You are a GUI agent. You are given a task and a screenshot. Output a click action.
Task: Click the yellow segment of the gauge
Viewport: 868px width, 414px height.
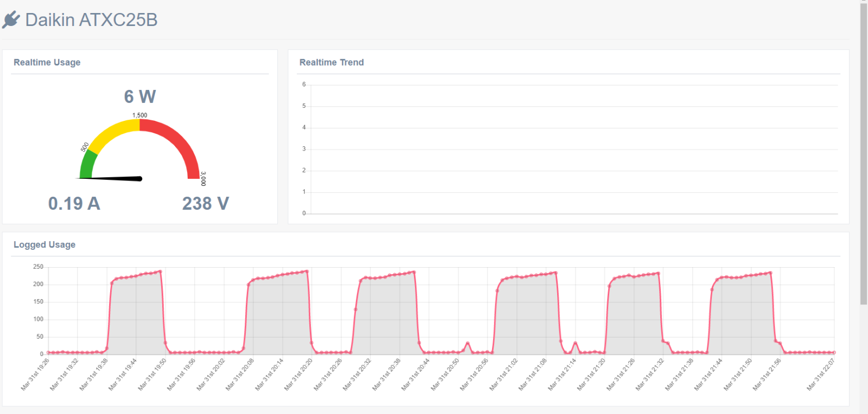click(x=114, y=133)
